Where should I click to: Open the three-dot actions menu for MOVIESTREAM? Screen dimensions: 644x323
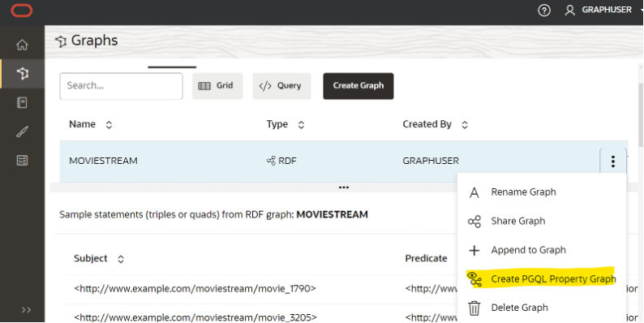(613, 161)
